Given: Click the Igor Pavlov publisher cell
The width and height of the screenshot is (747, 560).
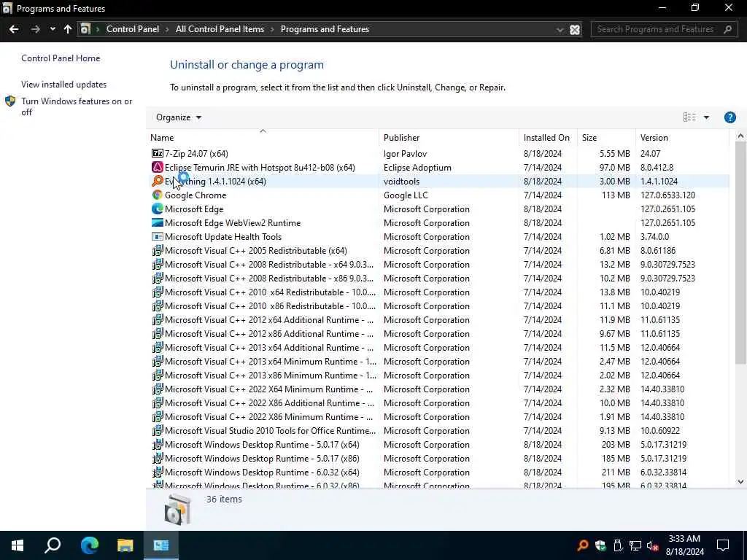Looking at the screenshot, I should [405, 153].
